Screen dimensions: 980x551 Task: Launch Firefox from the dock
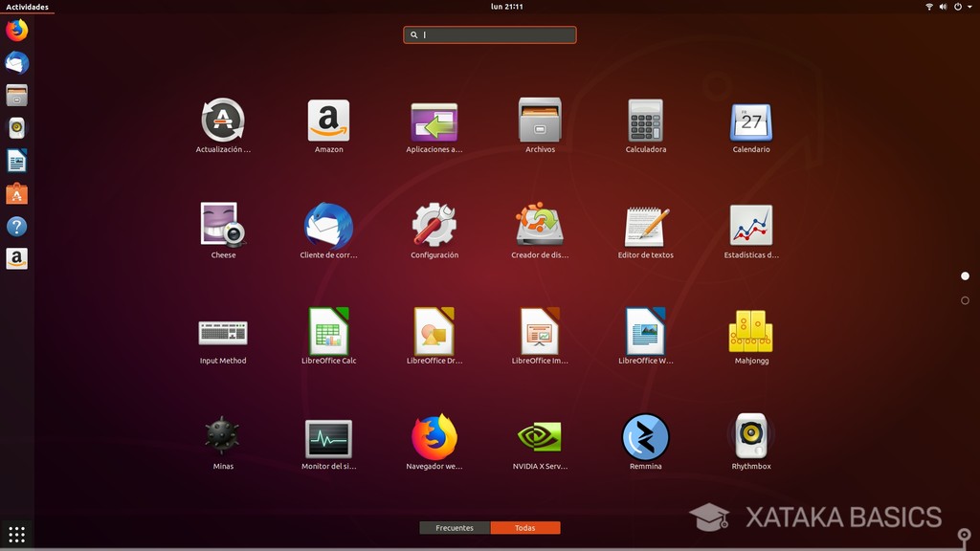pos(16,30)
